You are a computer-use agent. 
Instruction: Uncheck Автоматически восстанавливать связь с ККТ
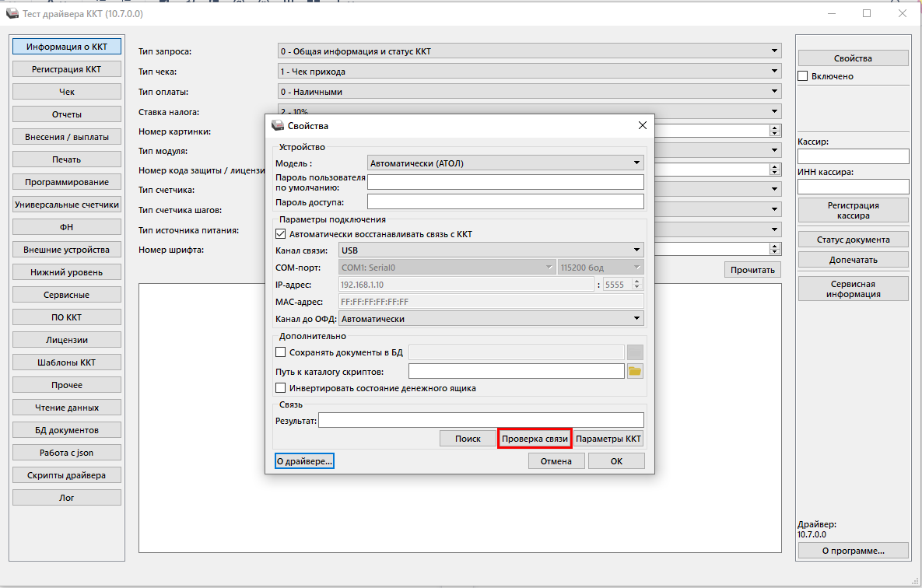tap(281, 233)
